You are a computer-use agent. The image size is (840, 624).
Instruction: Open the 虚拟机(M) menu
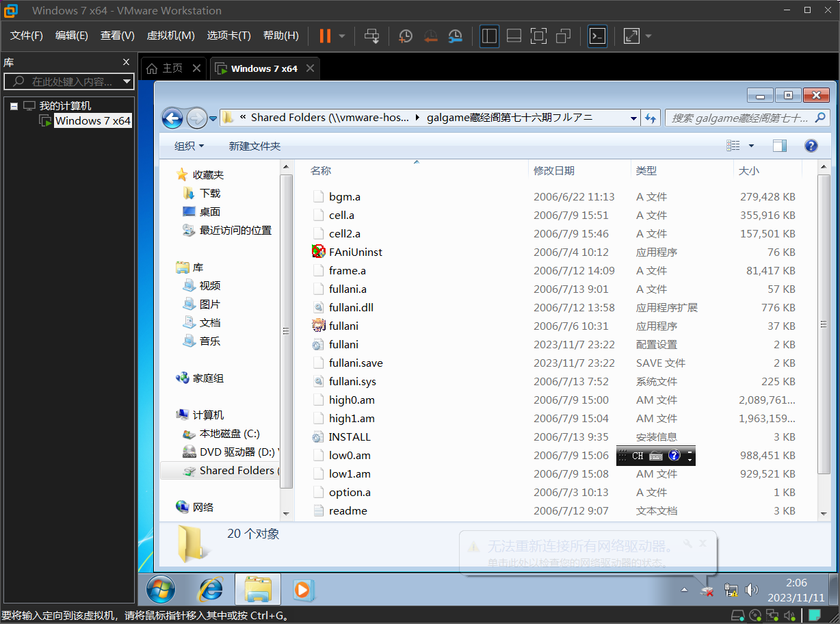pyautogui.click(x=171, y=36)
